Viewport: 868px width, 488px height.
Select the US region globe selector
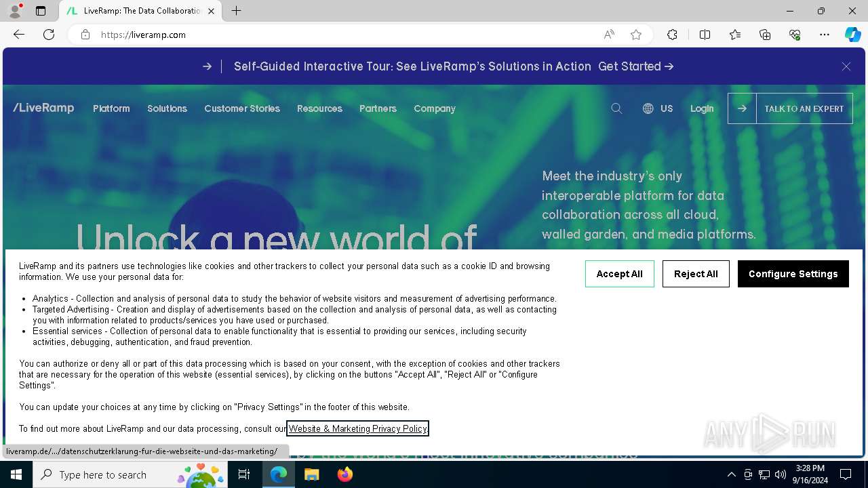(x=658, y=108)
